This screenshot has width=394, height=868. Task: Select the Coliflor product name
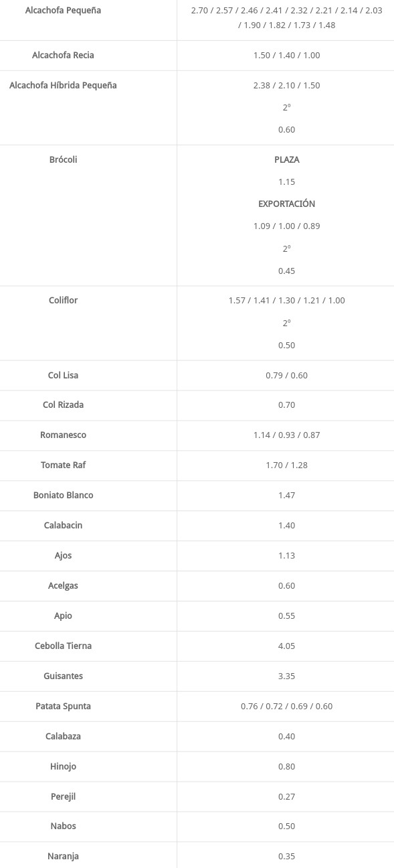pyautogui.click(x=63, y=300)
